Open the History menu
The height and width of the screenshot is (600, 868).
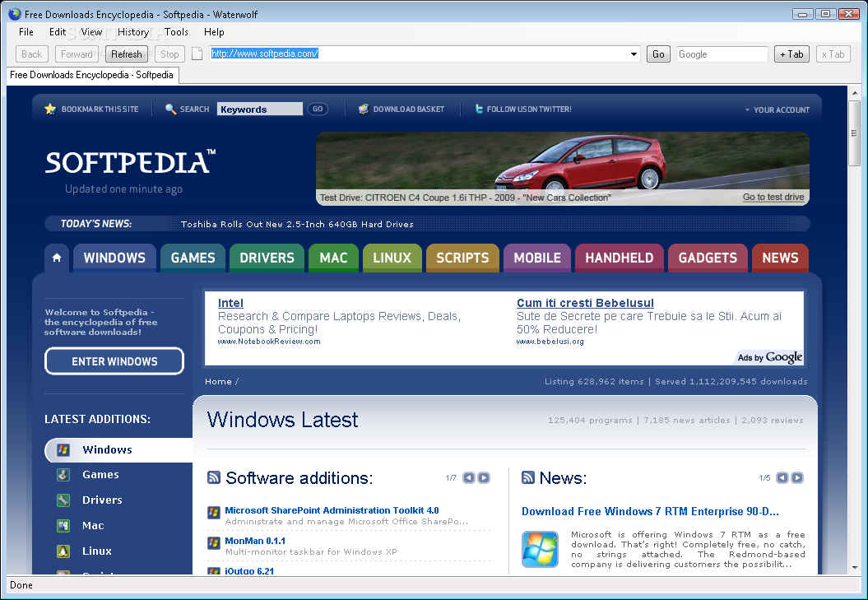point(132,32)
